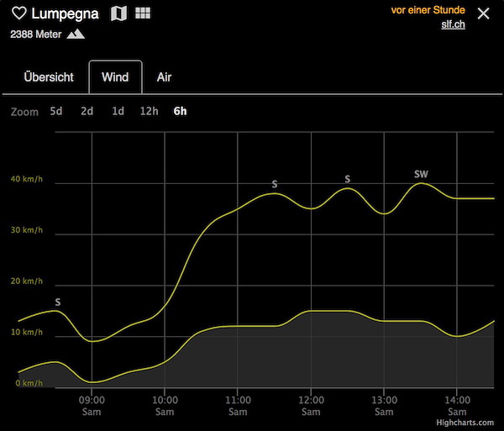Choose the 1d zoom option
504x431 pixels.
pyautogui.click(x=118, y=111)
